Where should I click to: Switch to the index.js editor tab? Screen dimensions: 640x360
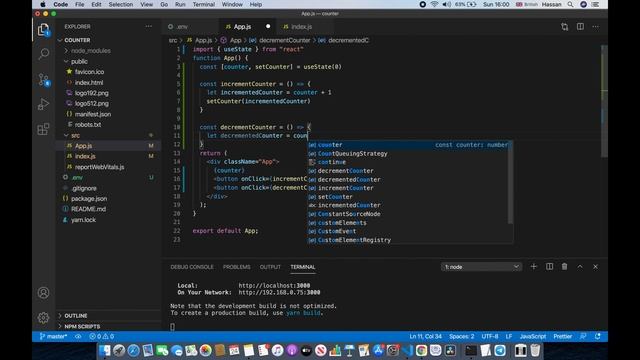pos(302,27)
